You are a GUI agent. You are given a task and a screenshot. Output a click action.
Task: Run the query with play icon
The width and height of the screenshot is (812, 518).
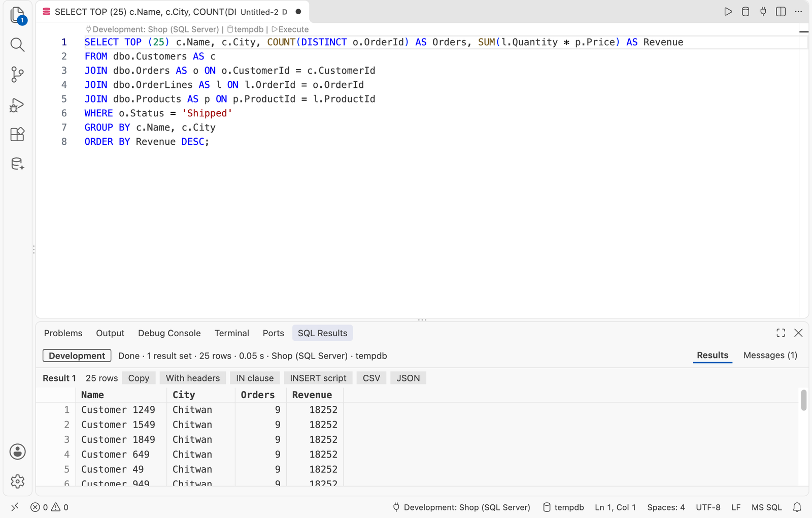point(728,12)
